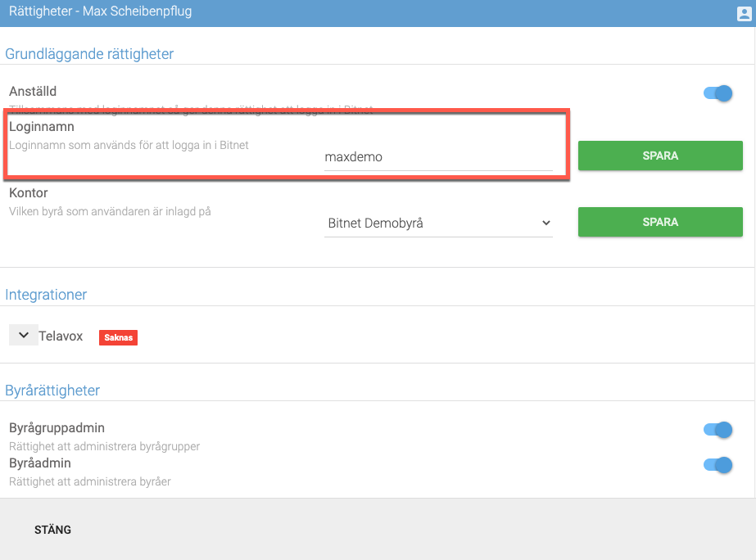Click the Loginnamn label text
756x560 pixels.
point(42,127)
